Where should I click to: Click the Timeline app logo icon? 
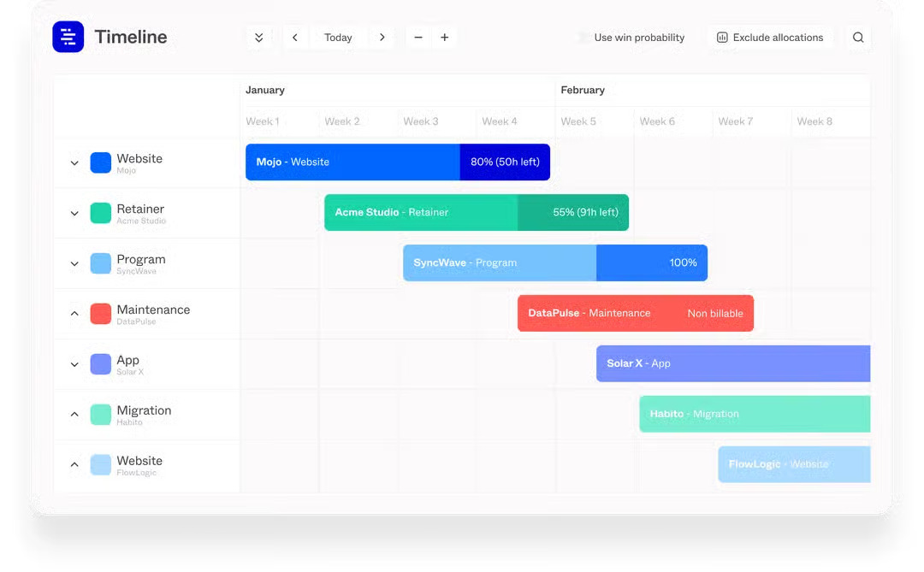[68, 37]
